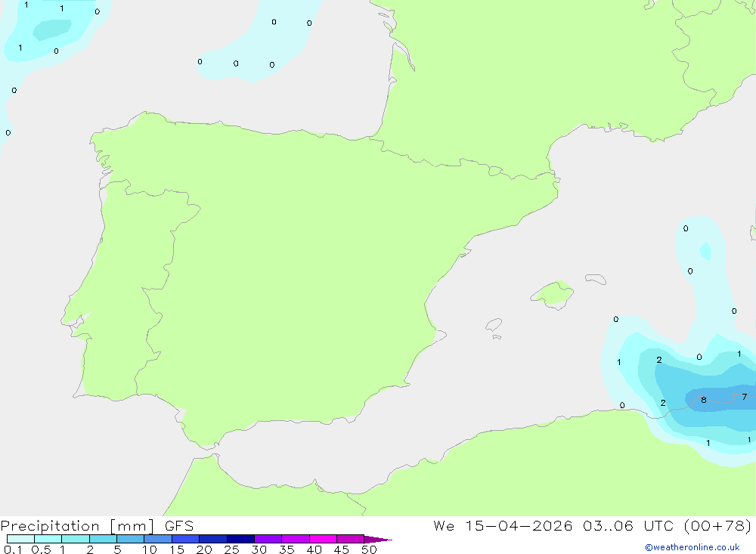Viewport: 756px width, 554px height.
Task: Click the legend label '50'
Action: click(x=369, y=549)
